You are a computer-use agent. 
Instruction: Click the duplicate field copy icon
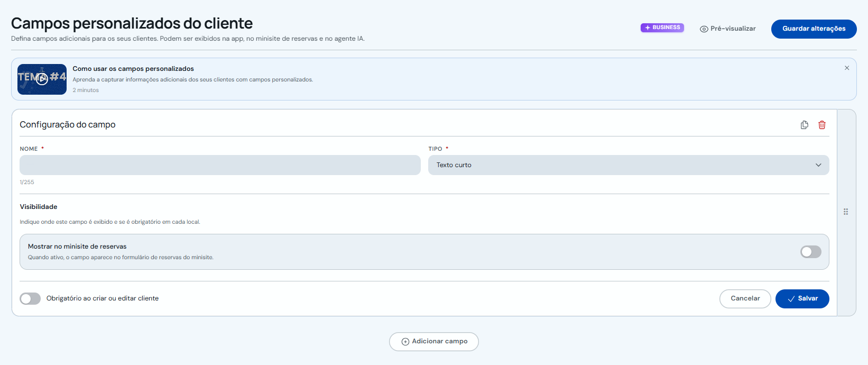805,125
